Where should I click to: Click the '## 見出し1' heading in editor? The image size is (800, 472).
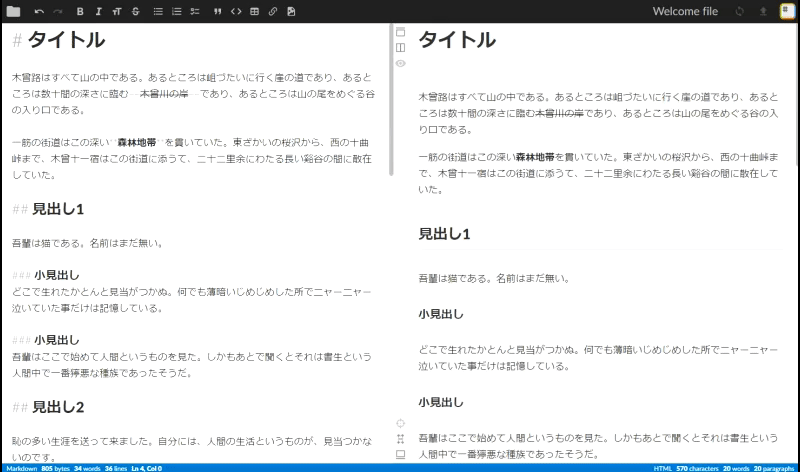48,209
